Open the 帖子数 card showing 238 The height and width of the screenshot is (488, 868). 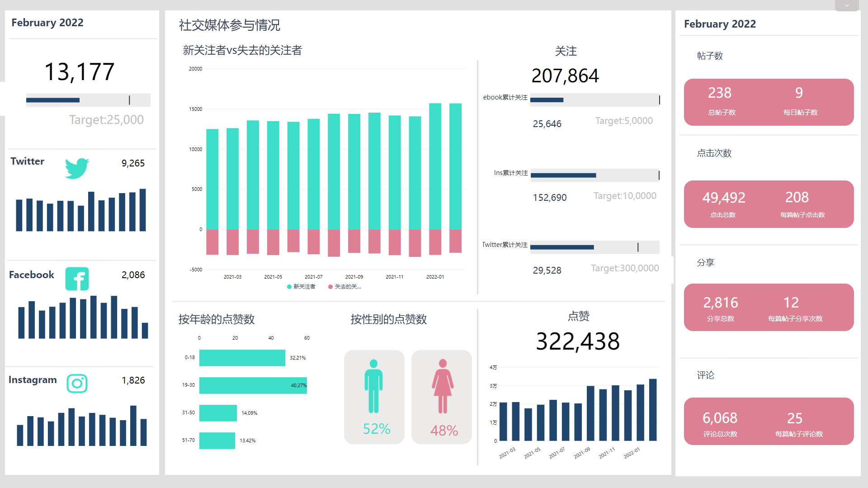pyautogui.click(x=769, y=102)
